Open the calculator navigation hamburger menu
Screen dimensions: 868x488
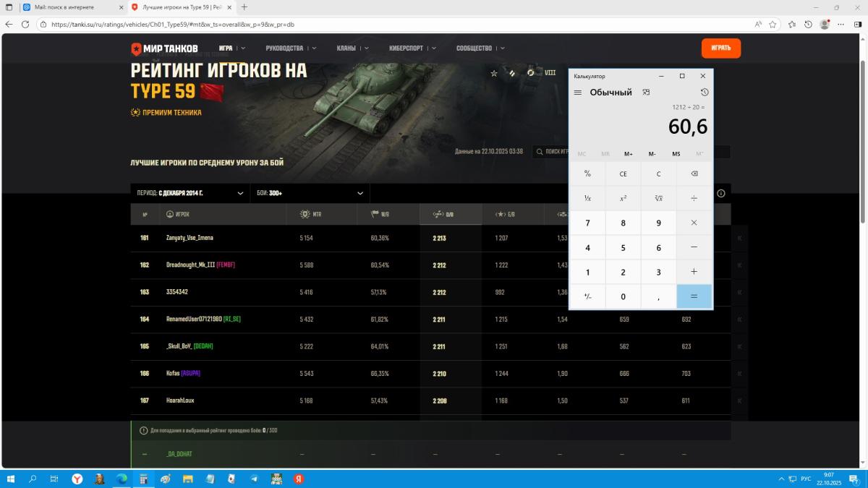pos(578,93)
